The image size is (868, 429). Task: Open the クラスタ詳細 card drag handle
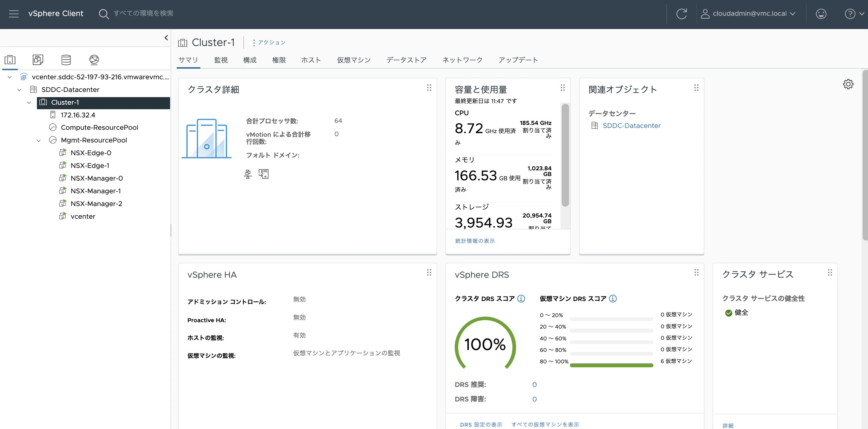(429, 88)
